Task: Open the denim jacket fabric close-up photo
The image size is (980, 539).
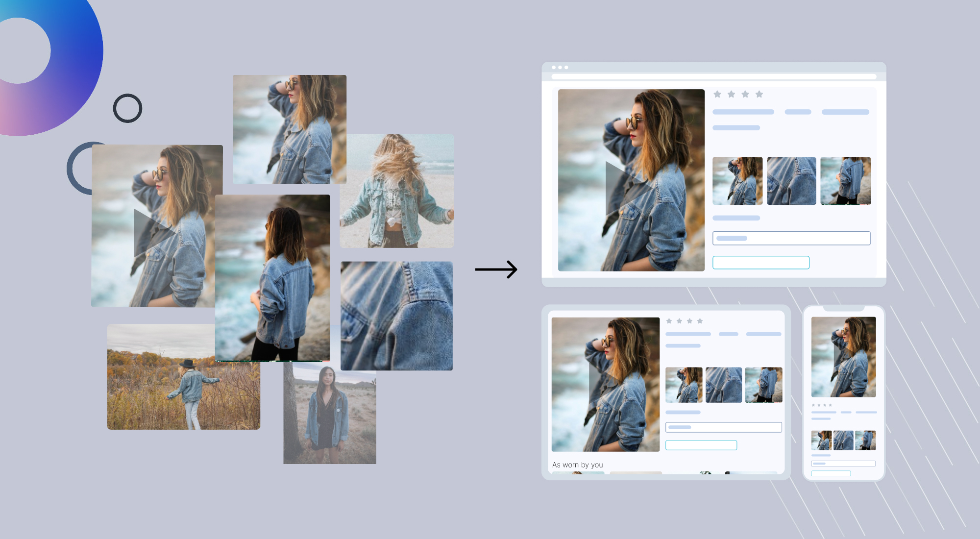Action: pyautogui.click(x=396, y=316)
